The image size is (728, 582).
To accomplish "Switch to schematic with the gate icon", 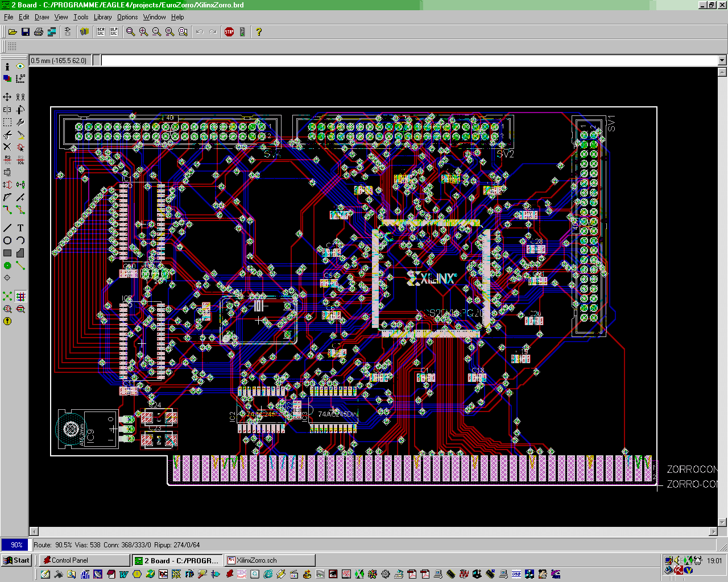I will (x=68, y=32).
